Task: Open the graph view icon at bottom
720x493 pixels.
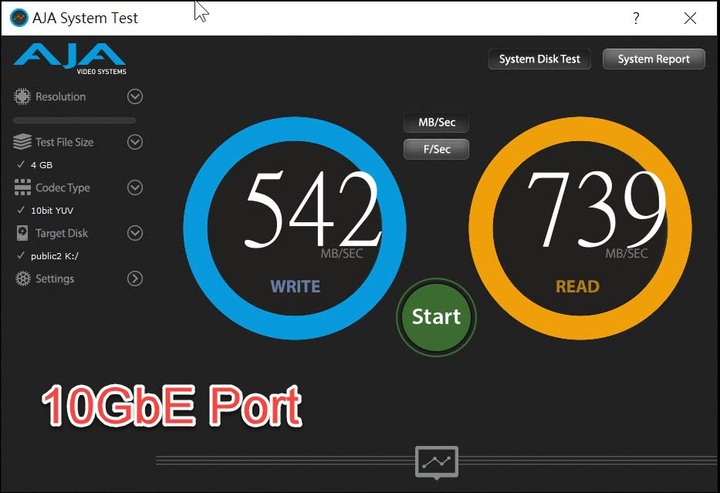Action: point(437,462)
